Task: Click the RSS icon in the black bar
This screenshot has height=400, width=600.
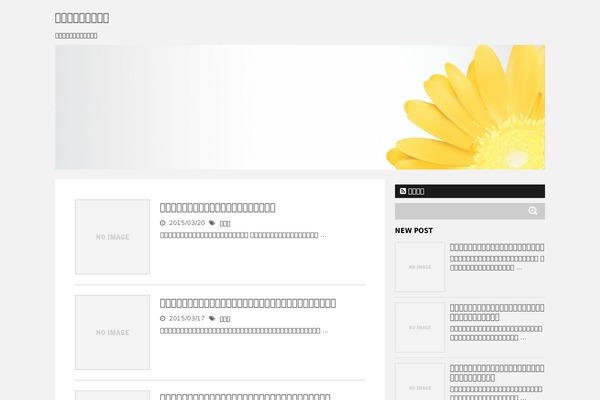Action: point(403,191)
